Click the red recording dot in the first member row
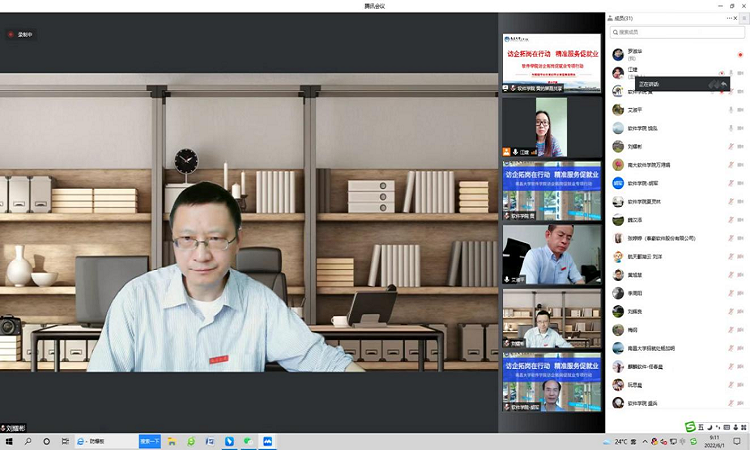The width and height of the screenshot is (750, 450). pyautogui.click(x=740, y=55)
